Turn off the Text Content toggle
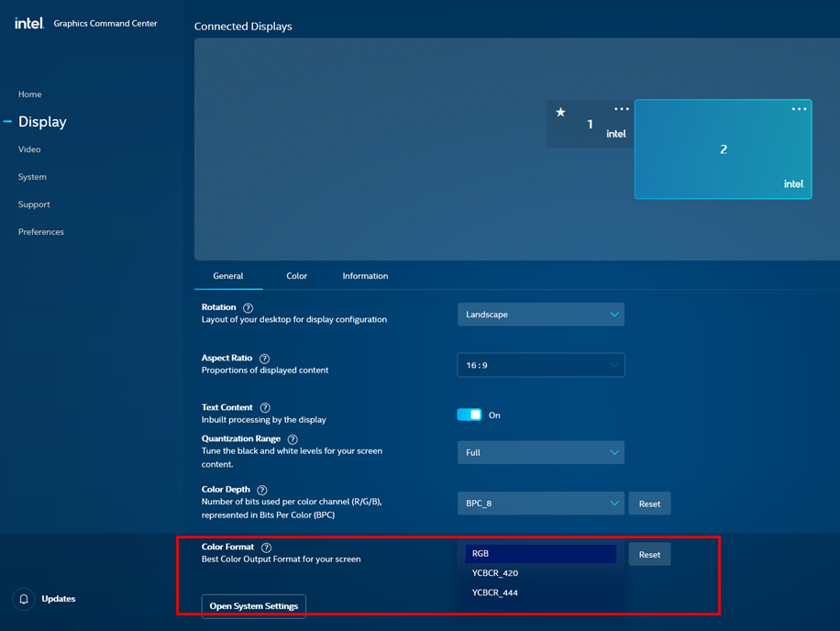Screen dimensions: 840x631 pyautogui.click(x=469, y=415)
